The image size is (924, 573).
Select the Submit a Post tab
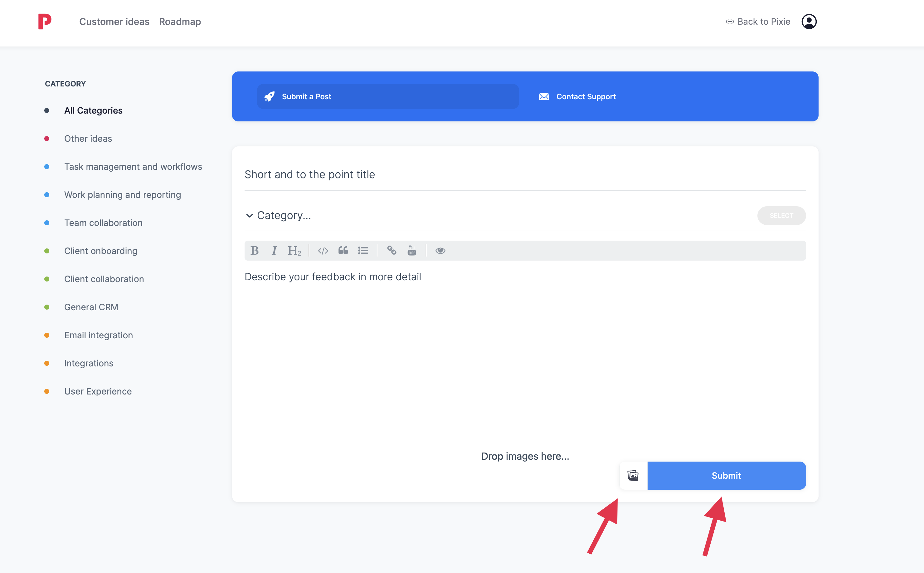pos(387,97)
